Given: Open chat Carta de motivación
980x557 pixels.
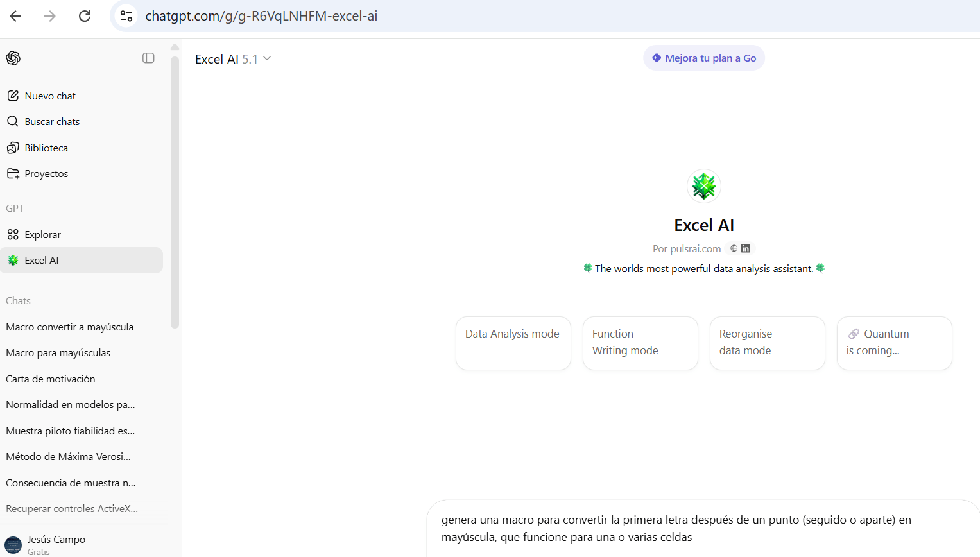Looking at the screenshot, I should (51, 379).
